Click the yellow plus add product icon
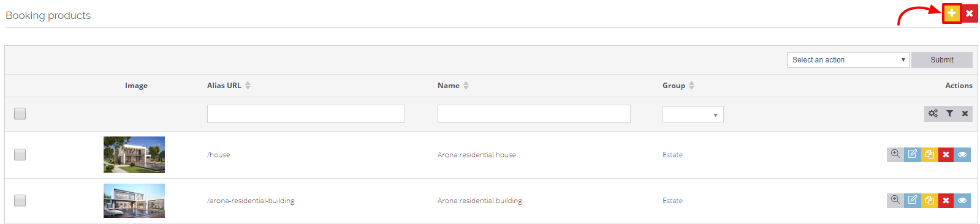 point(952,13)
